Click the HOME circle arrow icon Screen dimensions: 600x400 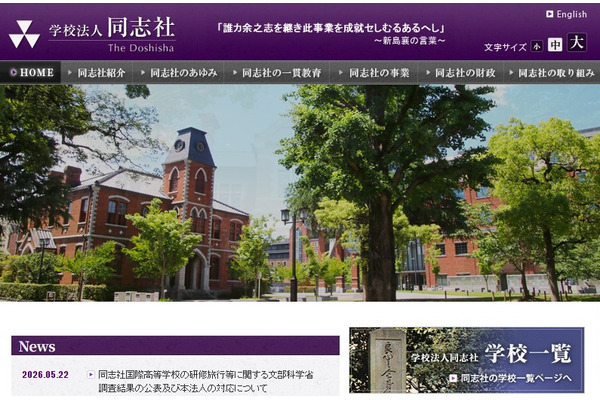(x=14, y=72)
